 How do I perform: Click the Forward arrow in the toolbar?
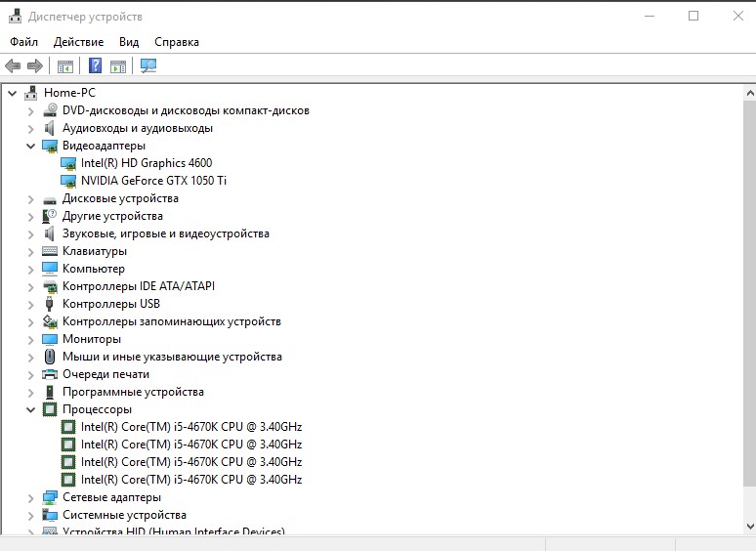(x=35, y=66)
